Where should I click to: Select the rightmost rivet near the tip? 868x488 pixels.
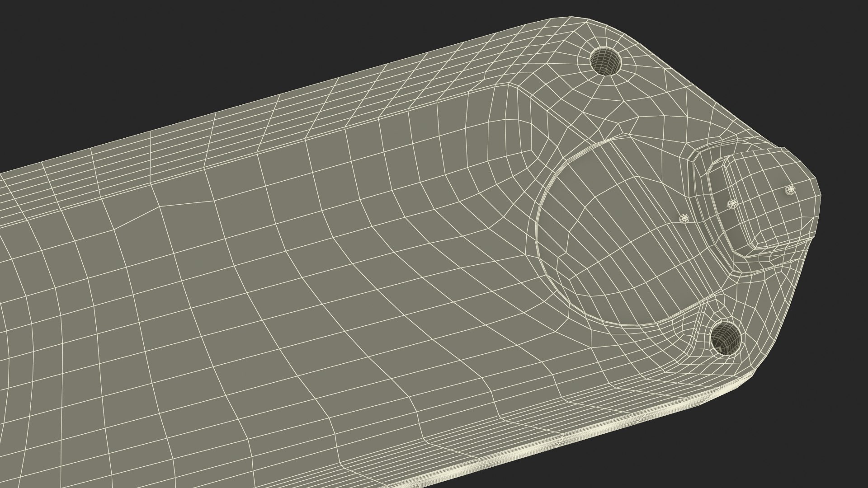tap(790, 190)
